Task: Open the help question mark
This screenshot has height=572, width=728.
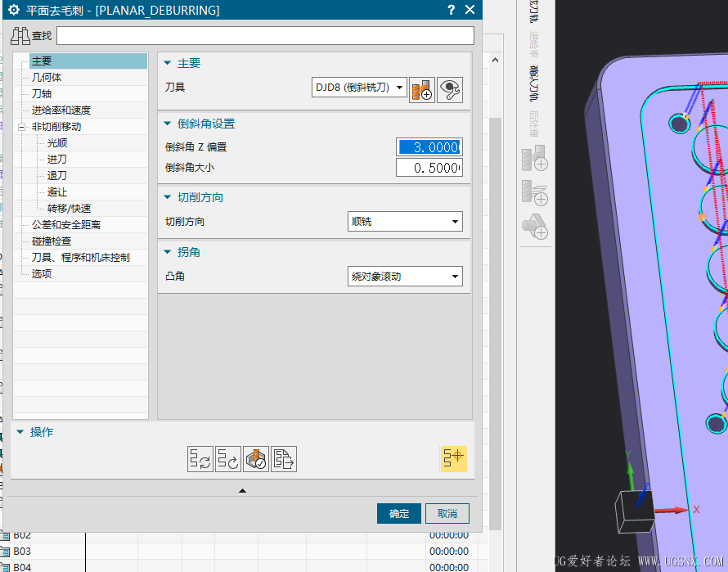Action: click(451, 10)
